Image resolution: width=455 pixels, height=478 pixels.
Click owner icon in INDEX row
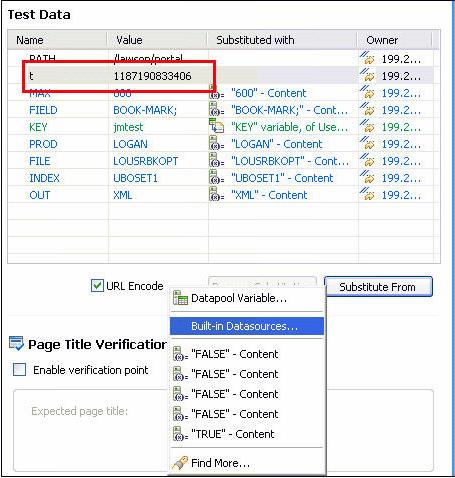pos(367,177)
